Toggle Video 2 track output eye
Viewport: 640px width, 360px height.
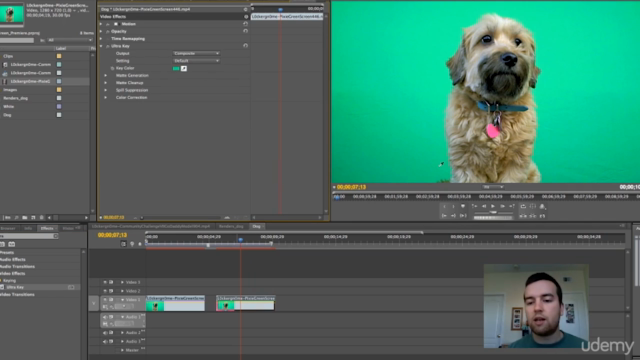pos(105,291)
